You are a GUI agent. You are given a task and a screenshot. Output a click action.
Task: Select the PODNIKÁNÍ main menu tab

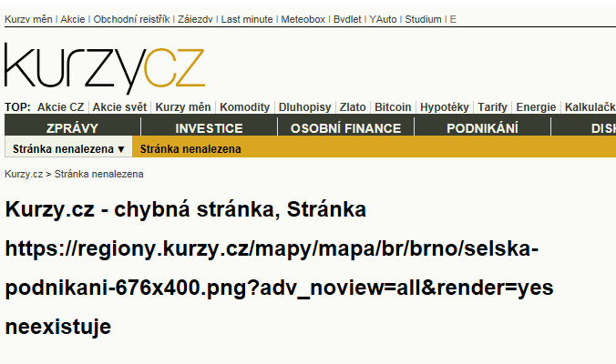coord(482,128)
